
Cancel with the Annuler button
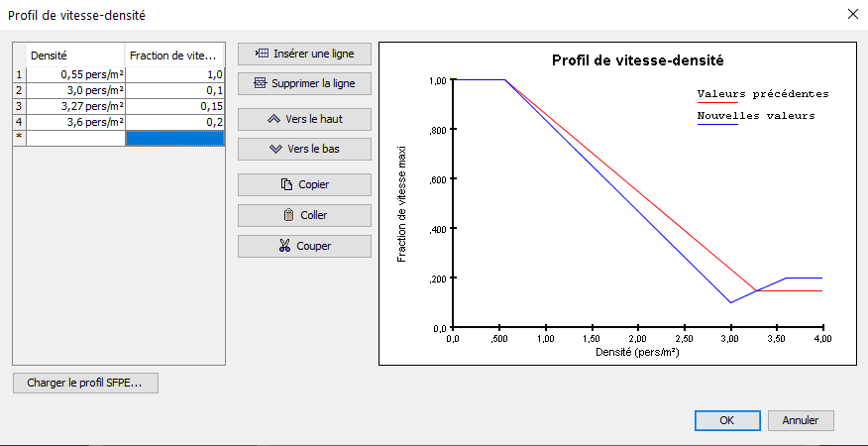pyautogui.click(x=801, y=420)
